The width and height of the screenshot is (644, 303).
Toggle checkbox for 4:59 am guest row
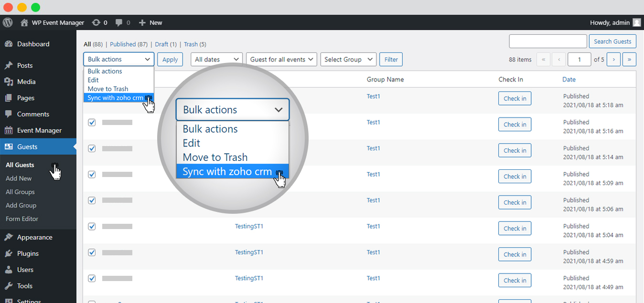92,252
